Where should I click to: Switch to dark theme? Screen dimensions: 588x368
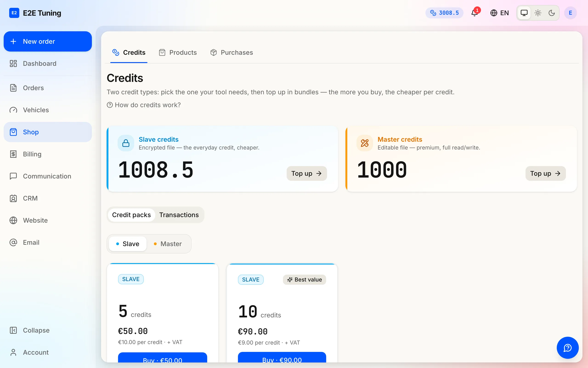[x=551, y=13]
